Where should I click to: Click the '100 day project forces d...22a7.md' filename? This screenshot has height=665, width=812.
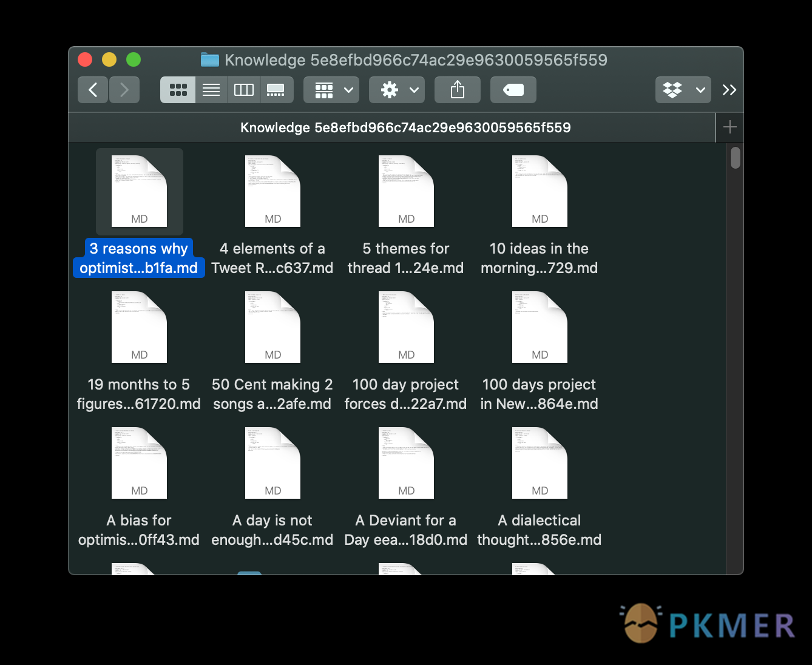406,394
